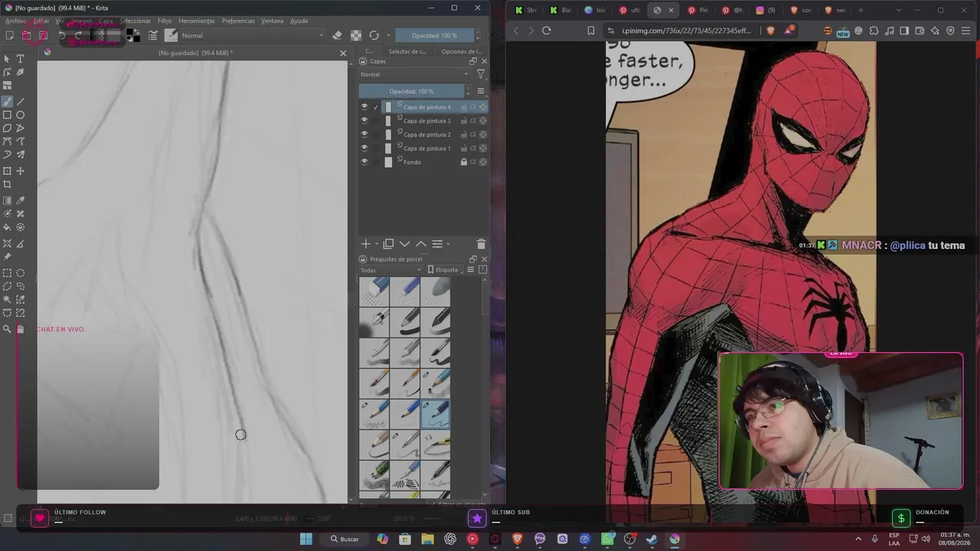Select the Calligraphy tool
Viewport: 980px width, 551px height.
pyautogui.click(x=21, y=73)
